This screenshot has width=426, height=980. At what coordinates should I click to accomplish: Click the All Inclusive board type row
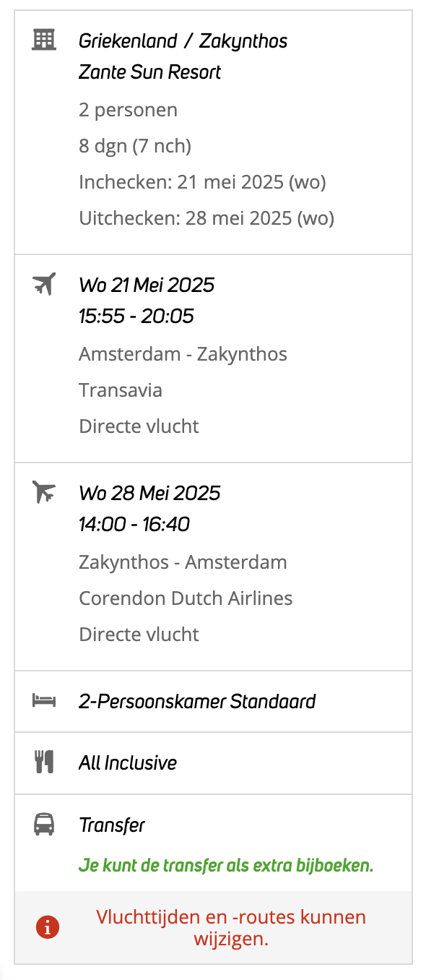(213, 763)
